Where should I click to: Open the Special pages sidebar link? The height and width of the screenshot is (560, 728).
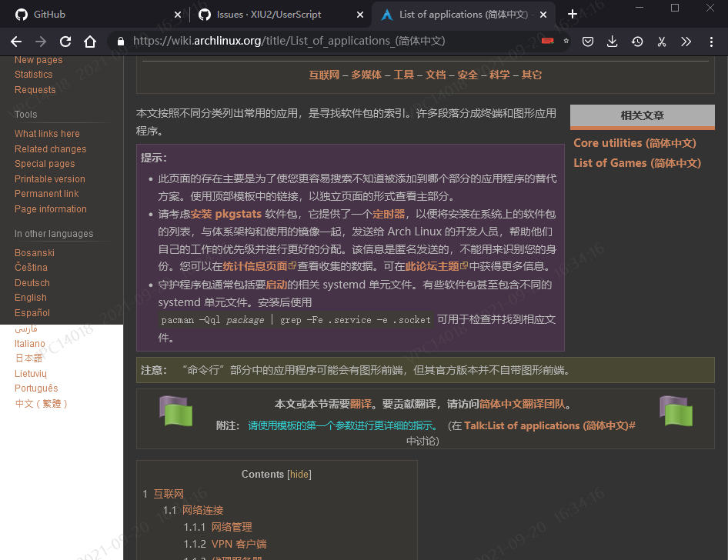45,163
